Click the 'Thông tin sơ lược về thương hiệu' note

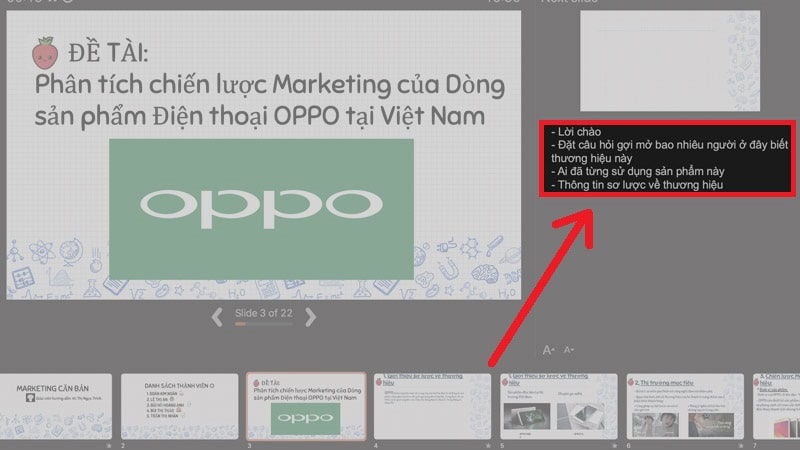637,185
